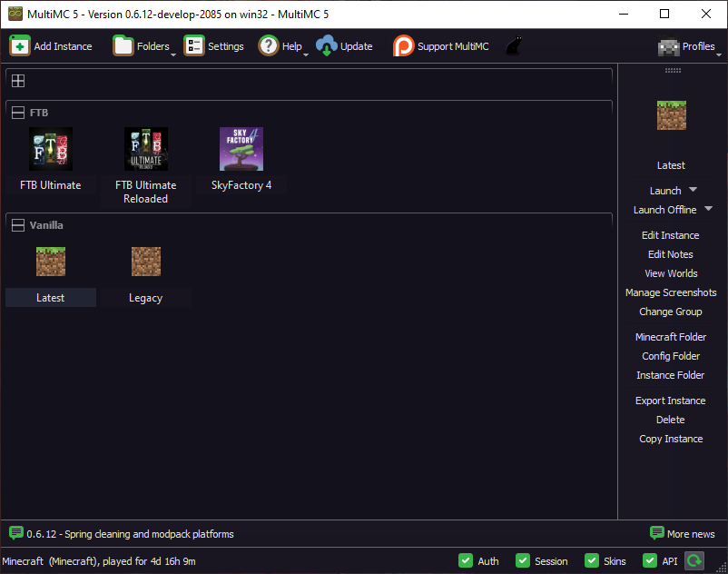Open Settings from the toolbar
Viewport: 728px width, 574px height.
(x=213, y=46)
